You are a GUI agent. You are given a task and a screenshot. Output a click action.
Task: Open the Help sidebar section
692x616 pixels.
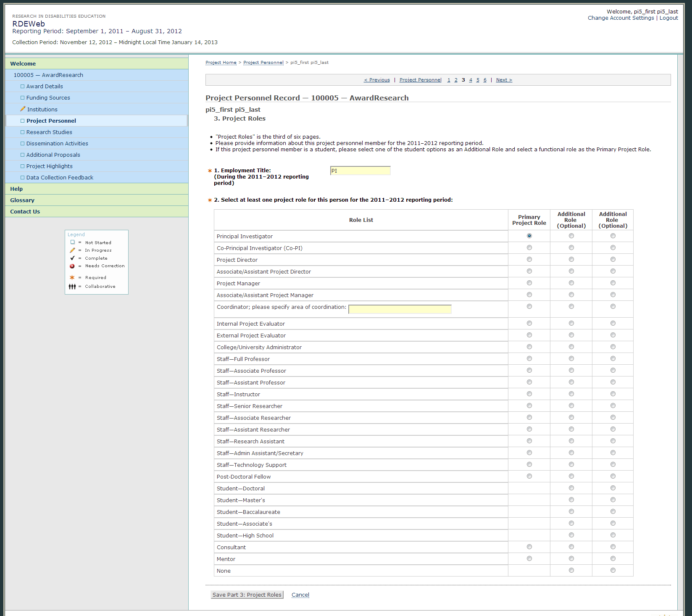tap(16, 189)
